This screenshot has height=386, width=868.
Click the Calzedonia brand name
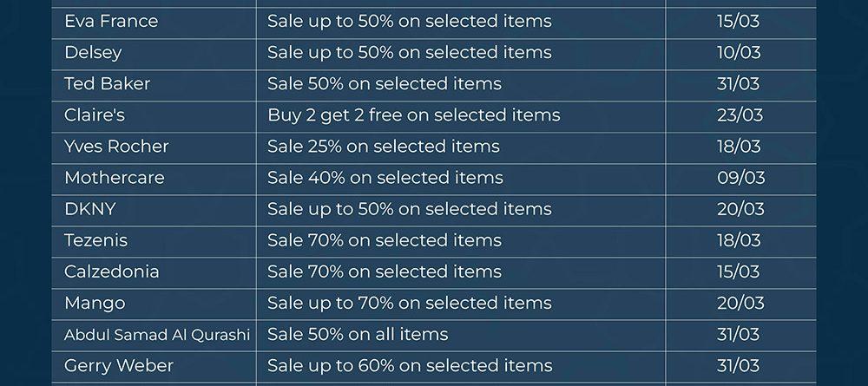tap(111, 272)
